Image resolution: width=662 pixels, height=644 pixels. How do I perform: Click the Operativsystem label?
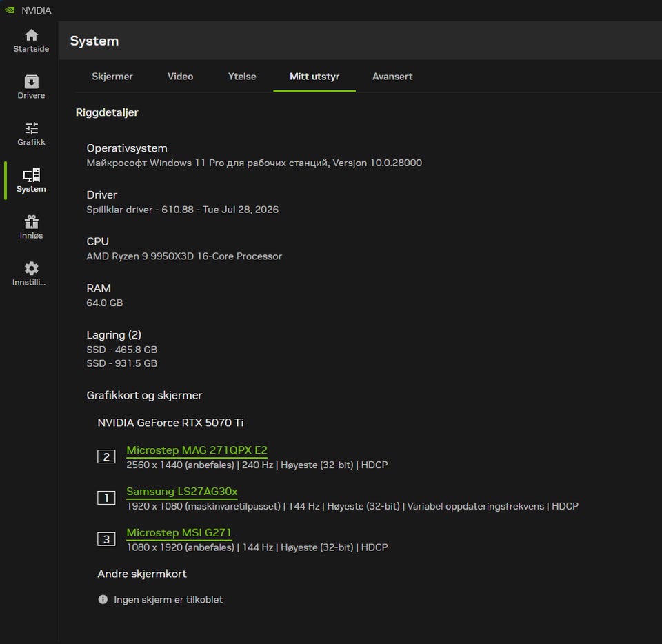pyautogui.click(x=127, y=148)
